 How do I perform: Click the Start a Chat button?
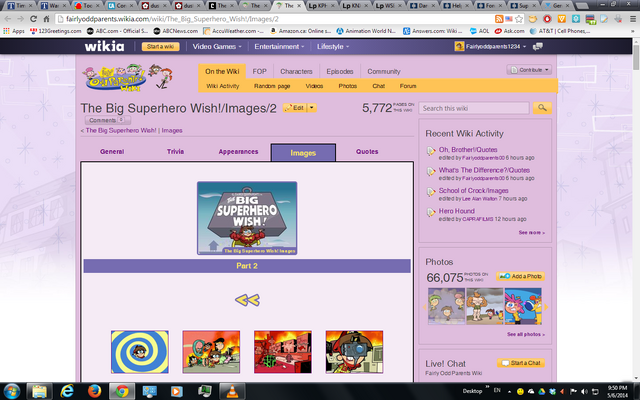[521, 363]
